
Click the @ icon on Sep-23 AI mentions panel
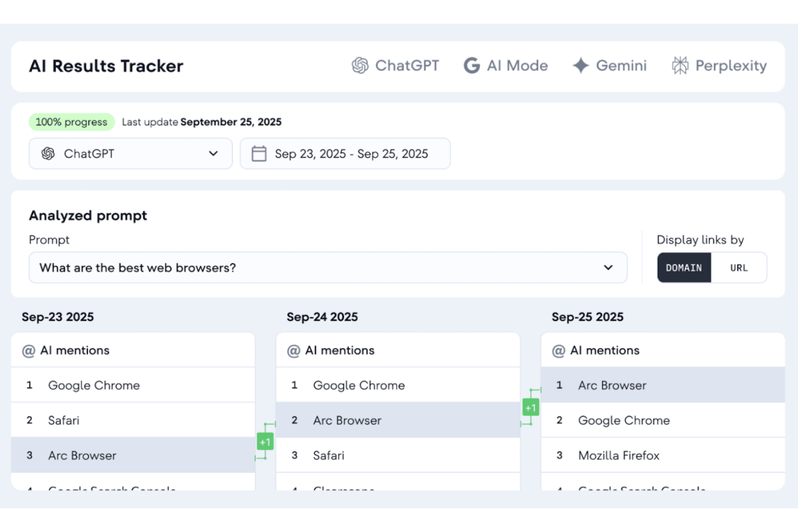coord(28,350)
